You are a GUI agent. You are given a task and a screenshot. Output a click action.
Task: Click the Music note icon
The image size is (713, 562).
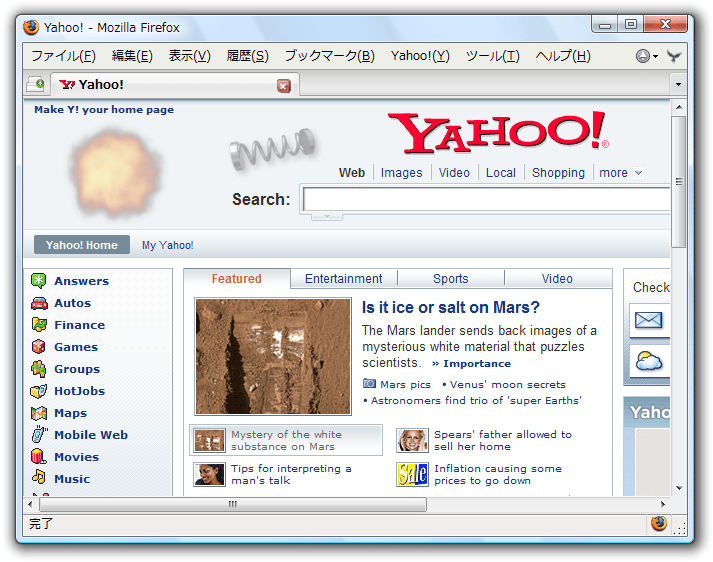pyautogui.click(x=39, y=477)
